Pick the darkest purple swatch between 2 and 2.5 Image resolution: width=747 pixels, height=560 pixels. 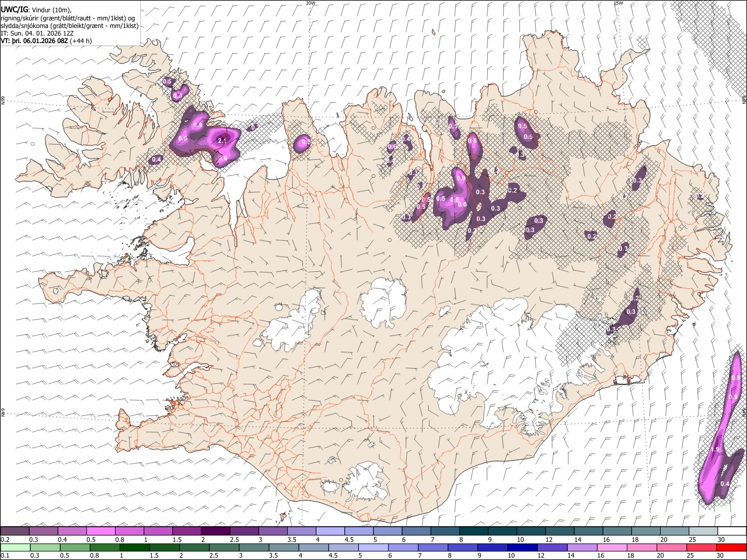[x=215, y=531]
